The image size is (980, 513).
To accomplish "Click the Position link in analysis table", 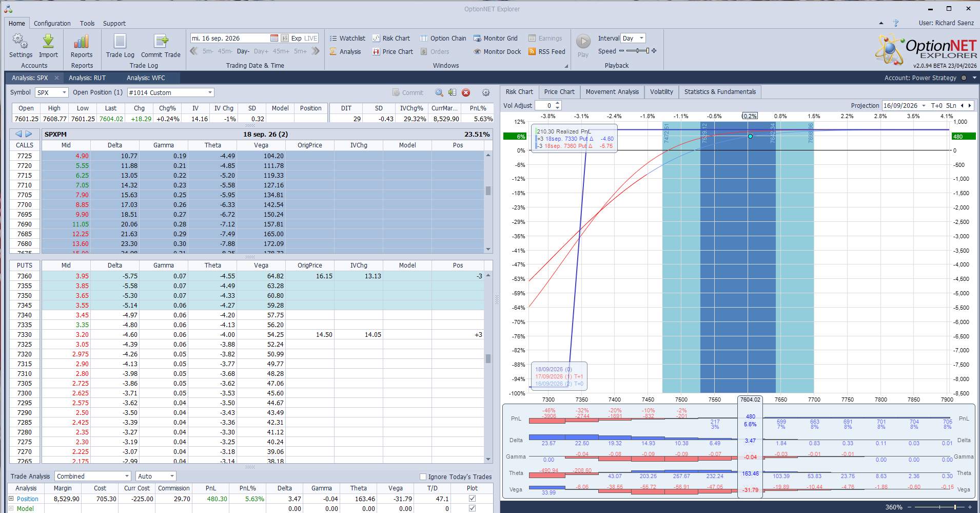I will click(28, 499).
